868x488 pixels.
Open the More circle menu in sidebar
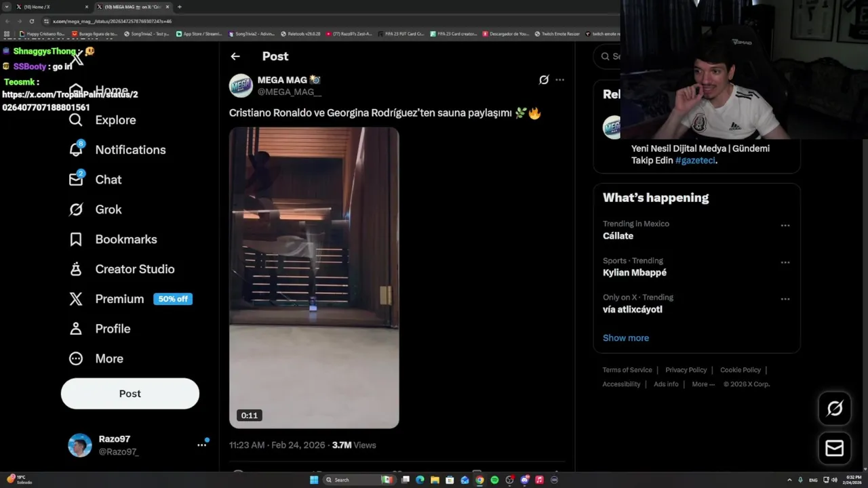(76, 359)
